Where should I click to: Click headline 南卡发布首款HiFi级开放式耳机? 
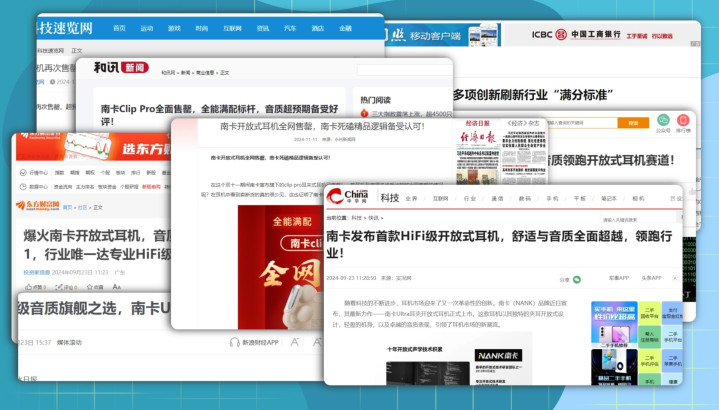point(499,244)
